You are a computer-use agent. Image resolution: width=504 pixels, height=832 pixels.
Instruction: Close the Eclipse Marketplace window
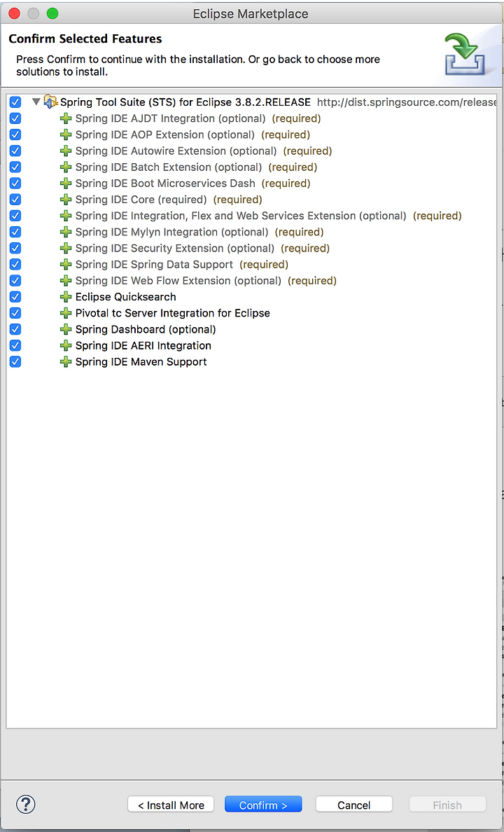click(14, 13)
